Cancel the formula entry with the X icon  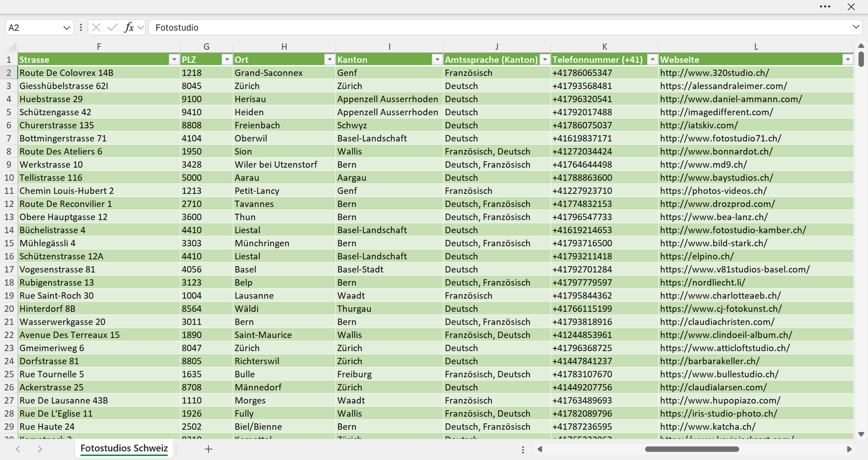coord(96,27)
